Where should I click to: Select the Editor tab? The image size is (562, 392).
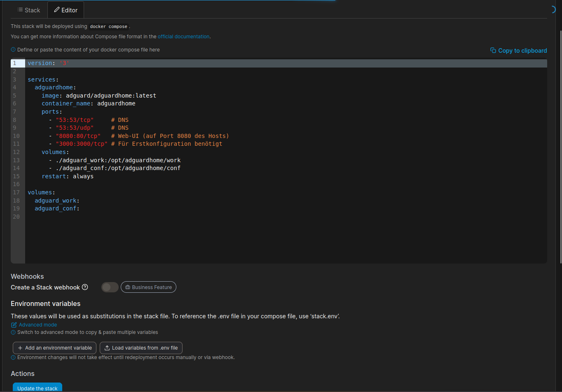coord(66,10)
